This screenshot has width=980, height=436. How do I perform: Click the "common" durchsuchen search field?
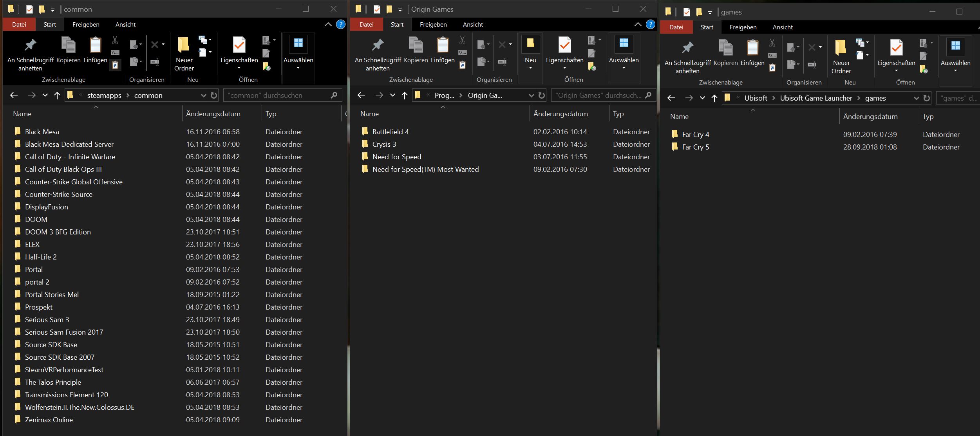[278, 95]
